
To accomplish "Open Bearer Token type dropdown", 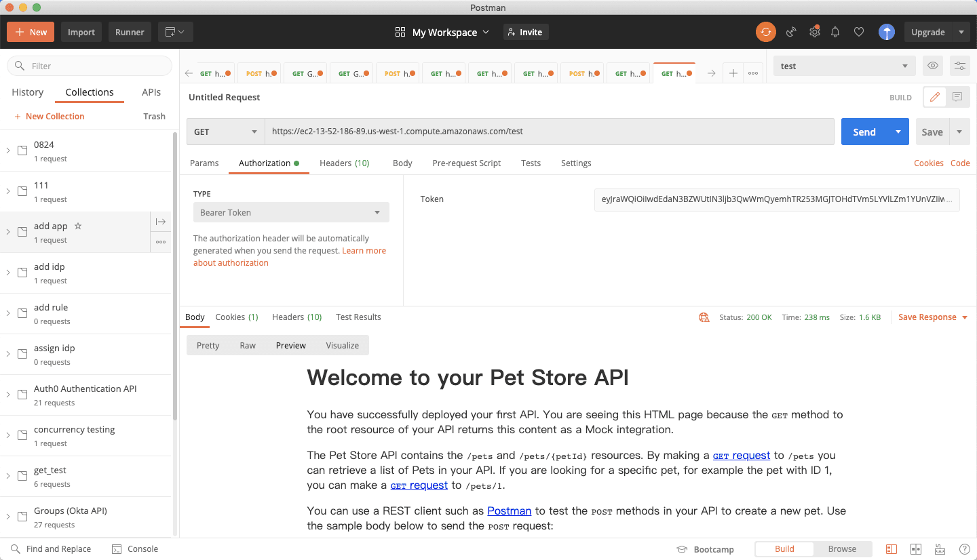I will click(291, 212).
